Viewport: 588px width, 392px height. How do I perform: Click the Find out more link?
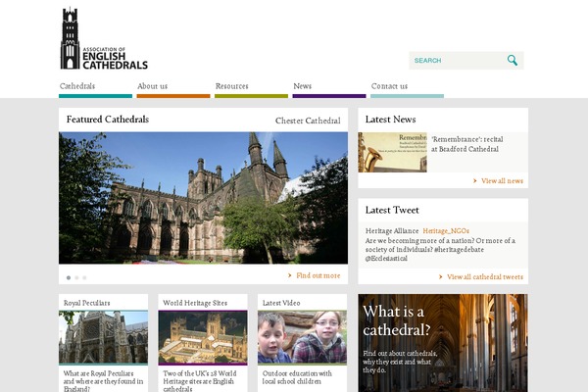coord(318,275)
